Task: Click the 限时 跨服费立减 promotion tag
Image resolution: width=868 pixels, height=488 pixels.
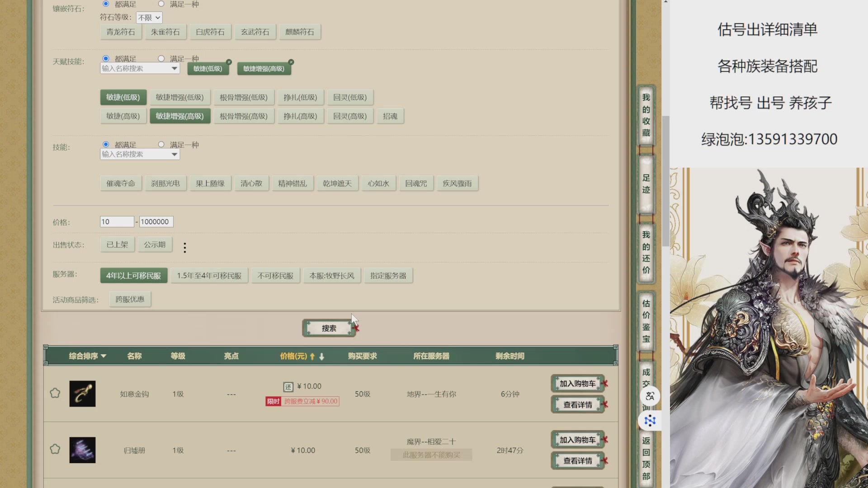Action: click(x=302, y=401)
